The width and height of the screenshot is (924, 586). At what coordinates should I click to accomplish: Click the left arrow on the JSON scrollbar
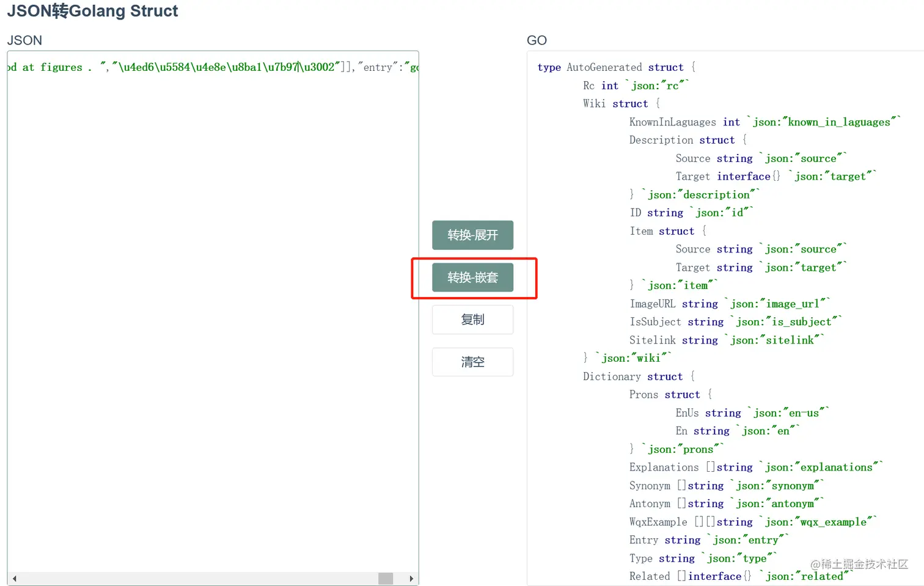point(14,578)
